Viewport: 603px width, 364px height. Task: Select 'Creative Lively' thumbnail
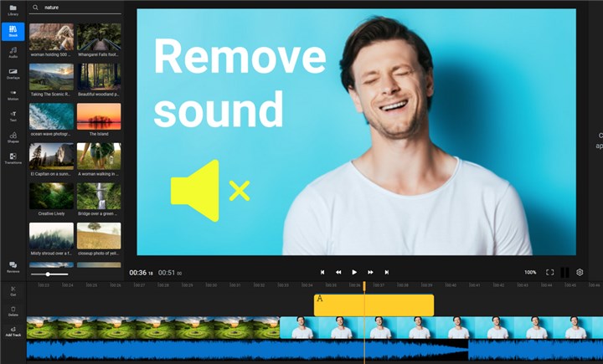pyautogui.click(x=52, y=196)
